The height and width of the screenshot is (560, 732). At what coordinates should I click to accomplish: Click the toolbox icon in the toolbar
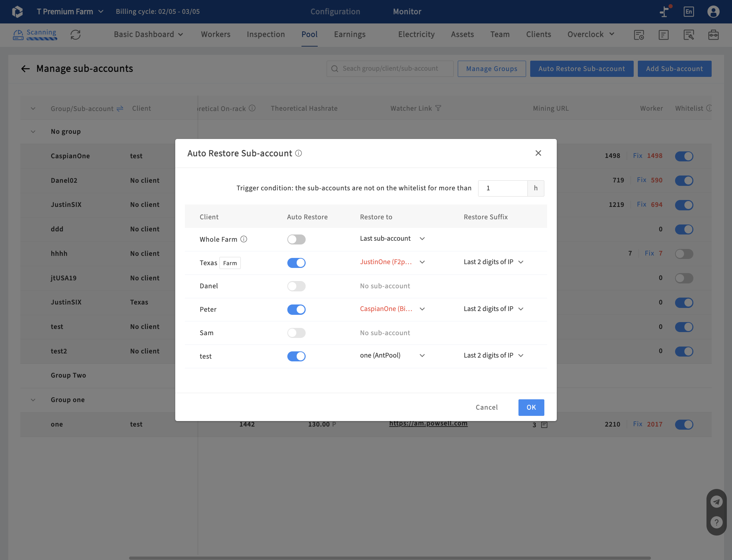[x=713, y=35]
